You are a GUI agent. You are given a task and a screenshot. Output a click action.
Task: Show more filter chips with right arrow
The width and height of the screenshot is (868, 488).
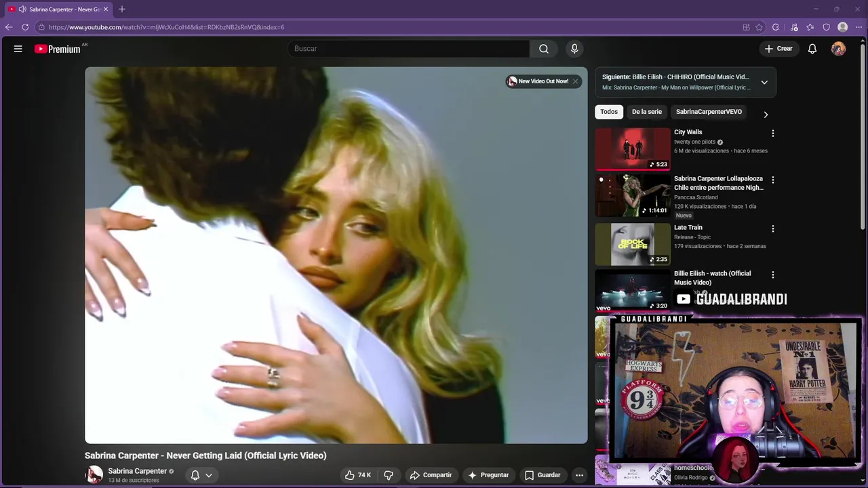pyautogui.click(x=766, y=115)
